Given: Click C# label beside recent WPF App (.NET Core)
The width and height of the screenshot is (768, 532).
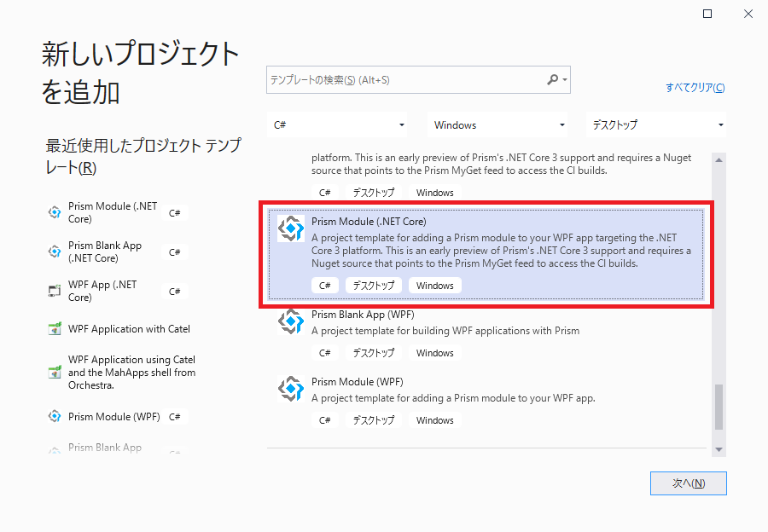Looking at the screenshot, I should pos(175,292).
